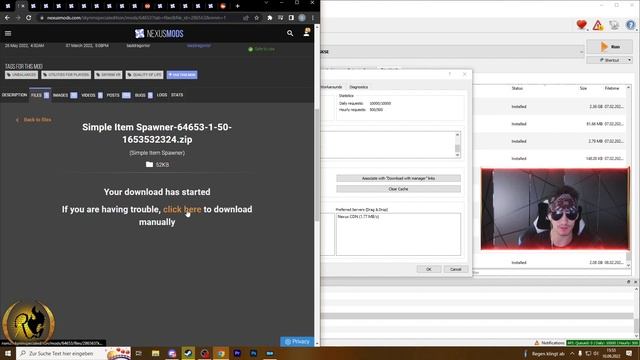
Task: Share this page from the address bar
Action: pyautogui.click(x=246, y=18)
